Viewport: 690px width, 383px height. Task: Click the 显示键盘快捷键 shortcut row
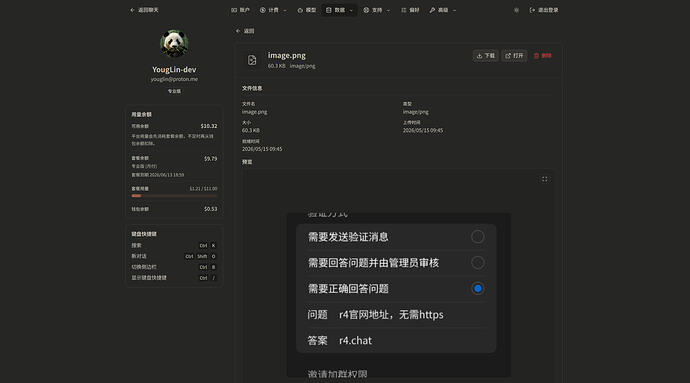tap(174, 278)
